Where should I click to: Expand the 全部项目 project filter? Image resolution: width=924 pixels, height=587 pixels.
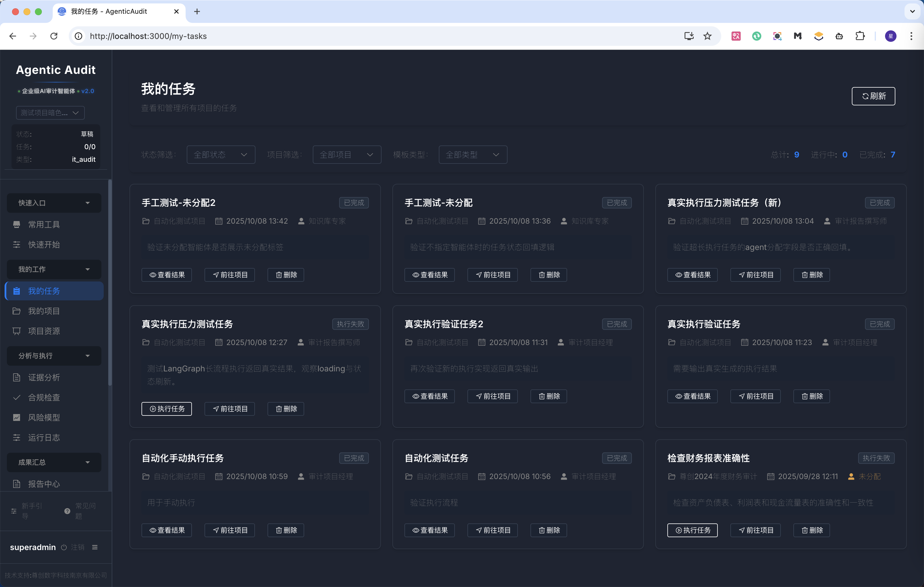[x=346, y=154]
